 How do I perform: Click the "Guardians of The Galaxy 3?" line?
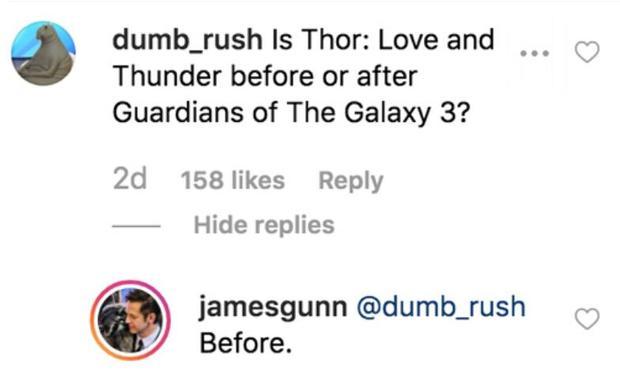click(x=291, y=113)
